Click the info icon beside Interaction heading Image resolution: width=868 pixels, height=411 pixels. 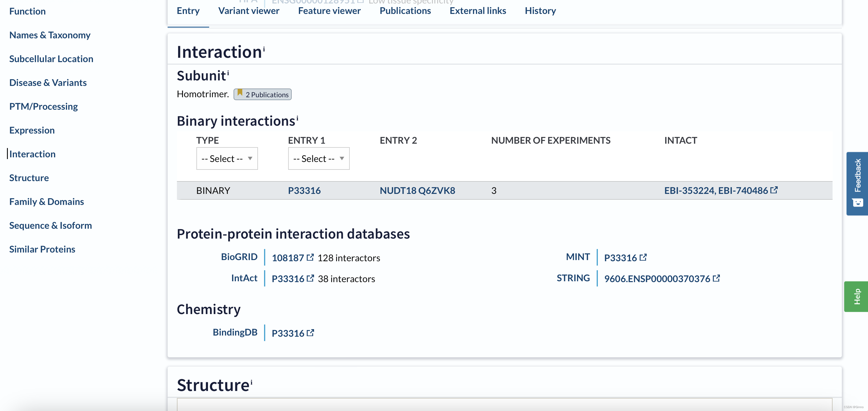tap(264, 49)
